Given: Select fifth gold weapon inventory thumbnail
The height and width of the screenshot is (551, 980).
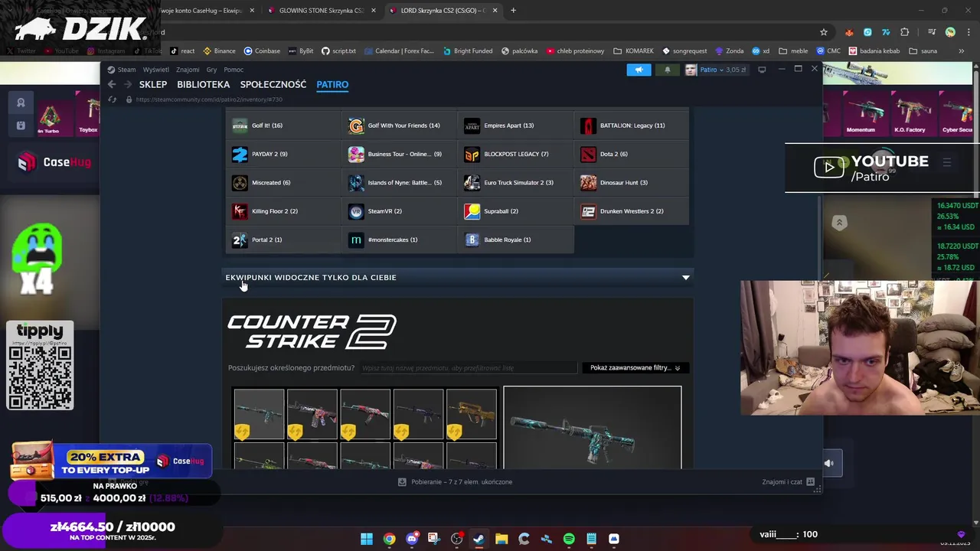Looking at the screenshot, I should [x=472, y=414].
